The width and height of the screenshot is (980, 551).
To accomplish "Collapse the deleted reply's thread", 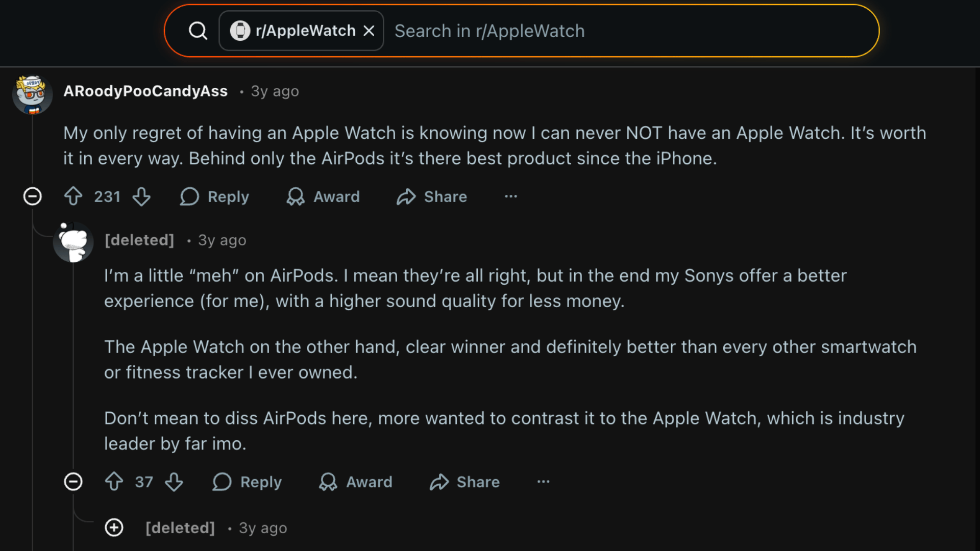I will pos(73,481).
